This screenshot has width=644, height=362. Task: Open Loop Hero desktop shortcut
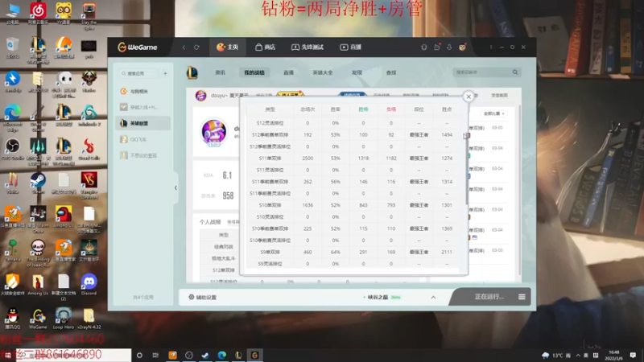point(64,319)
